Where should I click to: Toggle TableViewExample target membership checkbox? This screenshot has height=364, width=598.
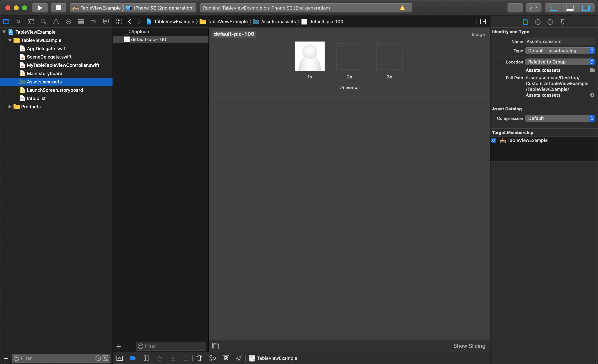coord(494,140)
